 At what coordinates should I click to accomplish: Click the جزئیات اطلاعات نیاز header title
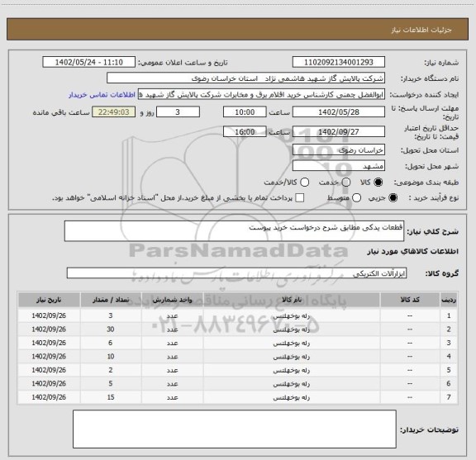pos(421,30)
